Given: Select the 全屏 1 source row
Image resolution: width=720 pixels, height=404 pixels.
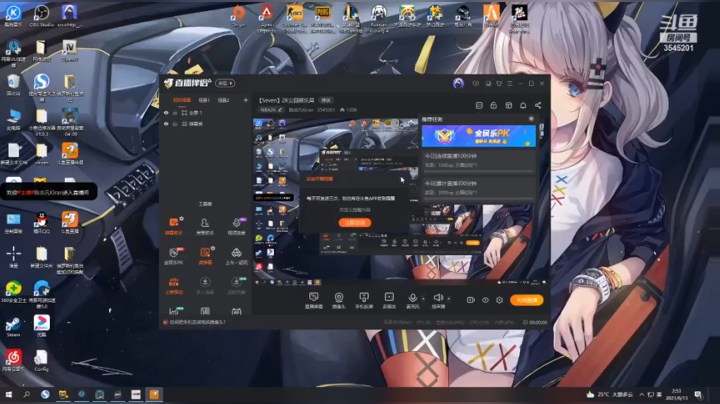Looking at the screenshot, I should [206, 112].
